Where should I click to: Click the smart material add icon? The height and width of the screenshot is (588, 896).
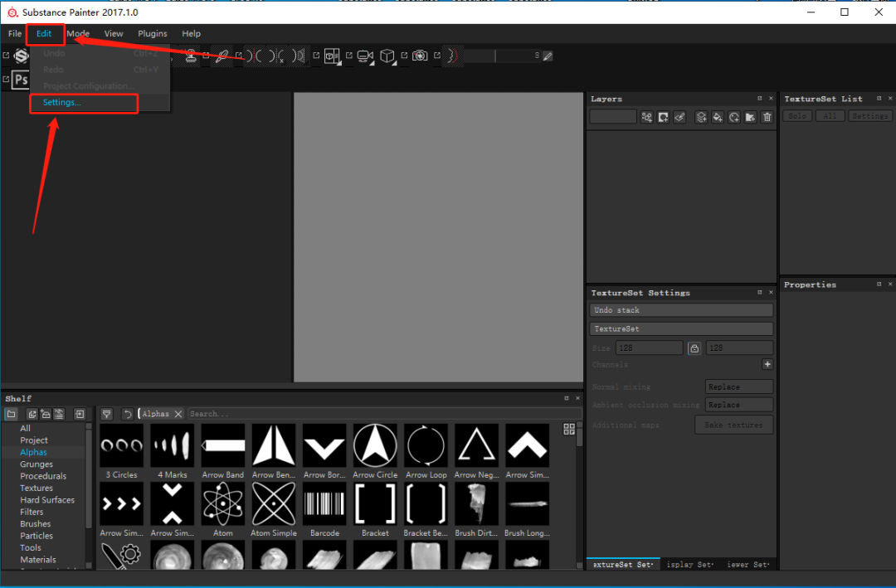click(x=734, y=117)
